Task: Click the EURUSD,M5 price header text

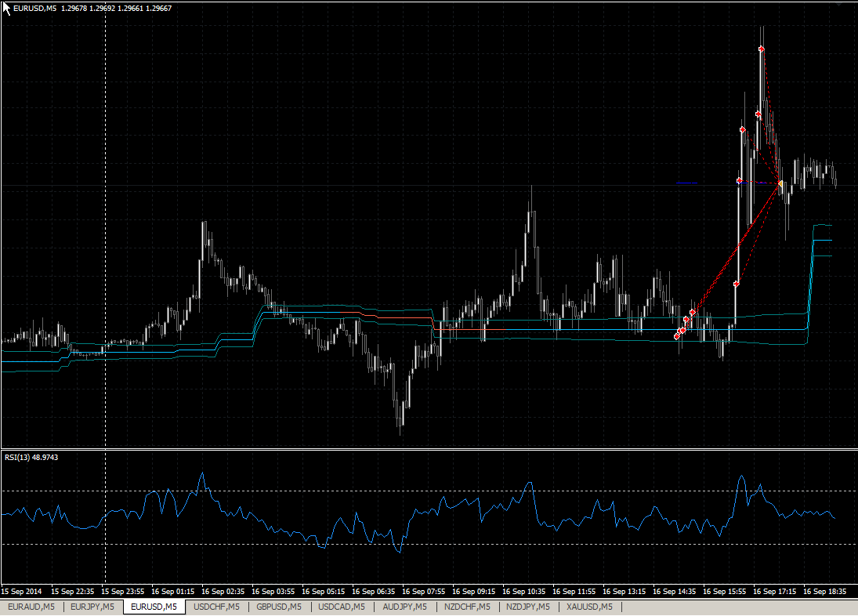Action: [x=92, y=8]
